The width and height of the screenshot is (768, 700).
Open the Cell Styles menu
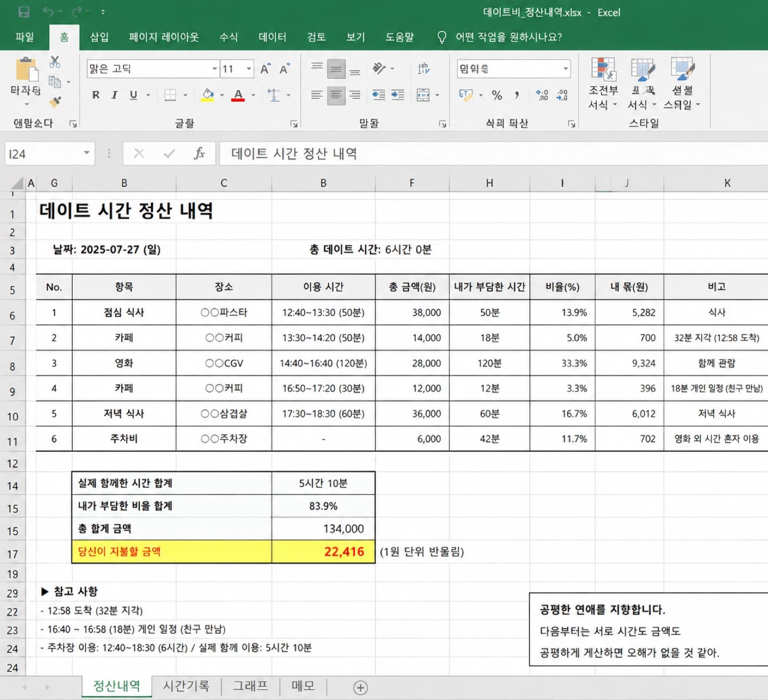(x=682, y=84)
